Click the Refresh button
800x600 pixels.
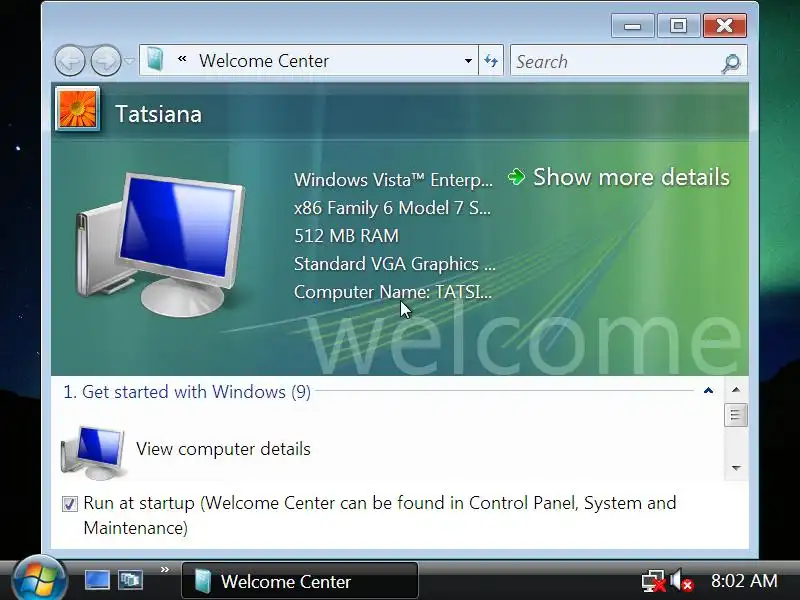pos(491,61)
